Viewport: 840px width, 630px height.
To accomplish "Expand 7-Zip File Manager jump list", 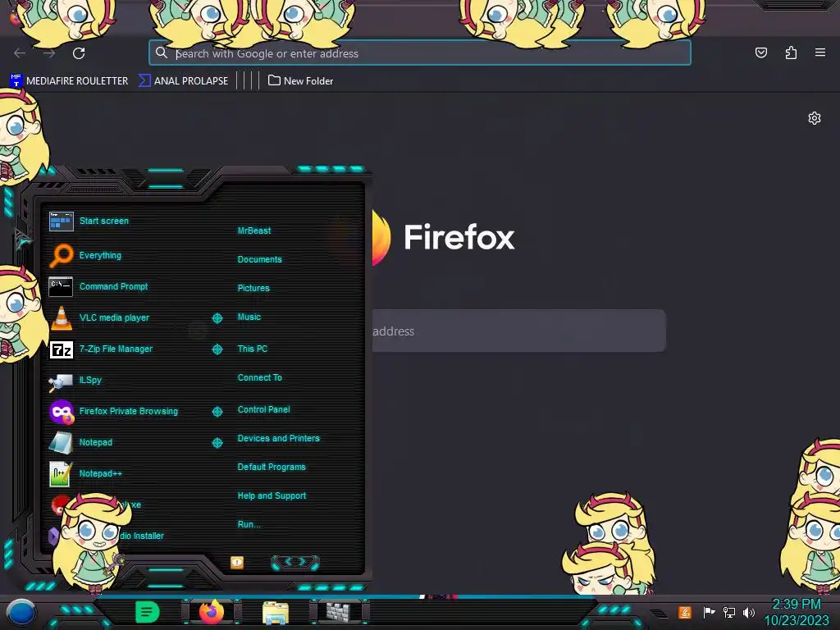I will (217, 349).
